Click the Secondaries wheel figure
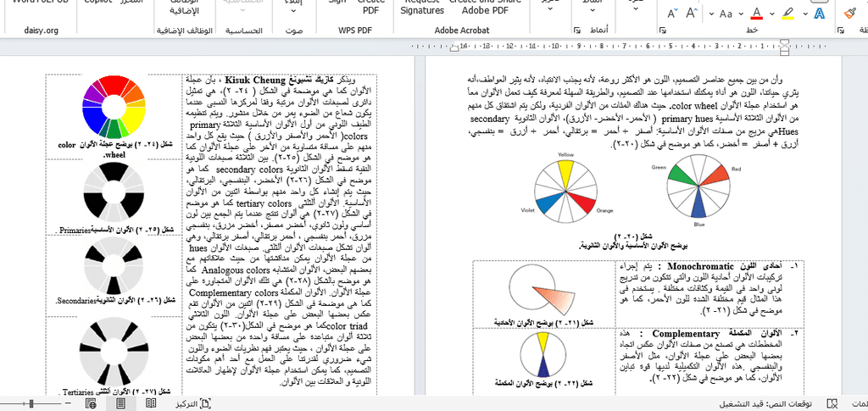868x411 pixels. coord(114,265)
